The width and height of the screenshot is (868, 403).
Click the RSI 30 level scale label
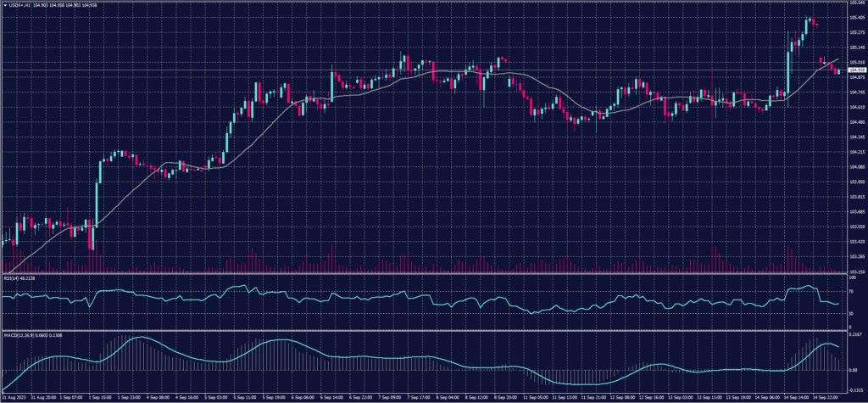click(850, 313)
